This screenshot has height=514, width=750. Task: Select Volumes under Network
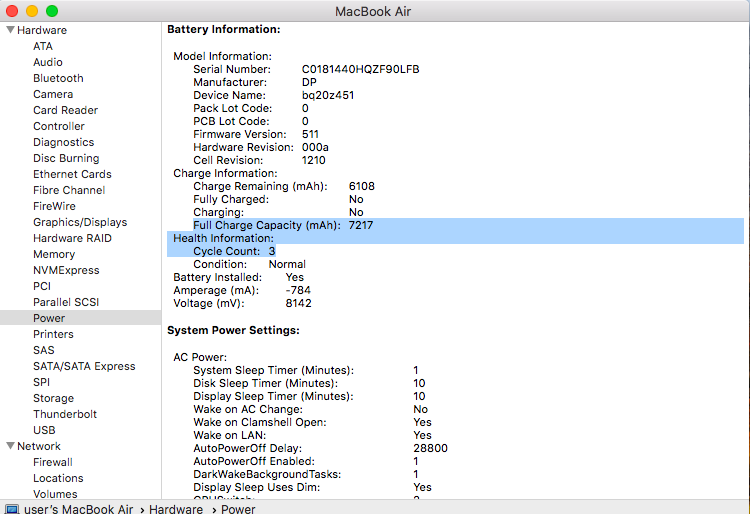(55, 494)
